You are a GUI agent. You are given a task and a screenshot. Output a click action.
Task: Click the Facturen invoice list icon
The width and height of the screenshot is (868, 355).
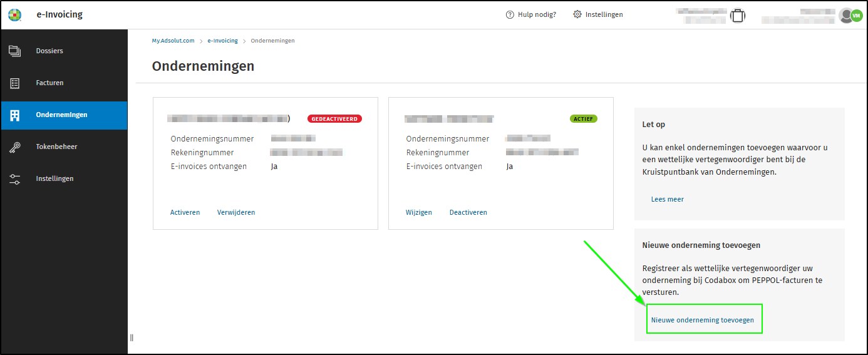pyautogui.click(x=15, y=83)
